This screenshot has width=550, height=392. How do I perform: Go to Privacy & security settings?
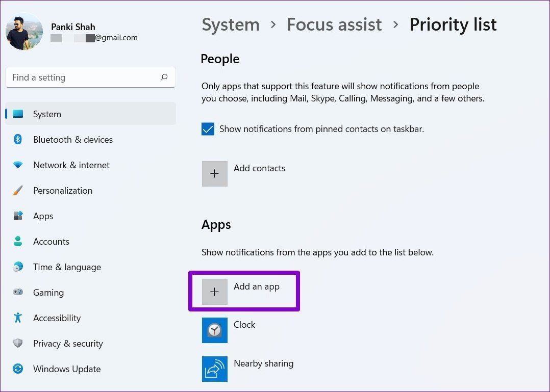68,344
